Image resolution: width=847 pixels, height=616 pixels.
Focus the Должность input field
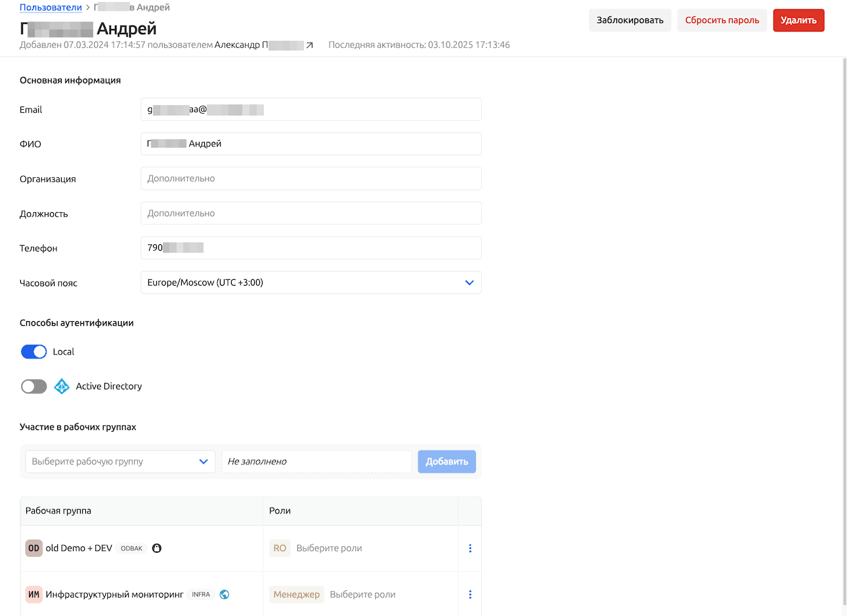click(x=311, y=213)
